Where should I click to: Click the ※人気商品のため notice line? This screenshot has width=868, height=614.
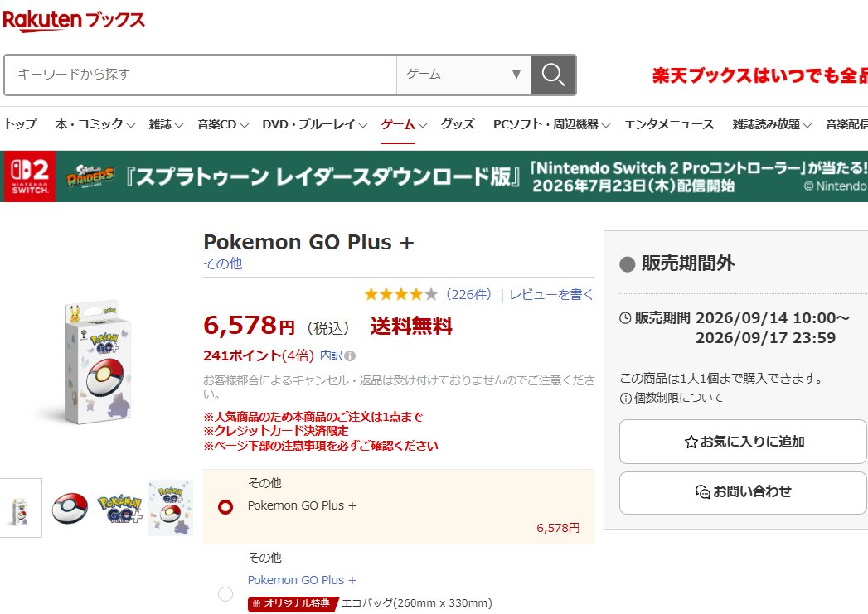pos(313,417)
